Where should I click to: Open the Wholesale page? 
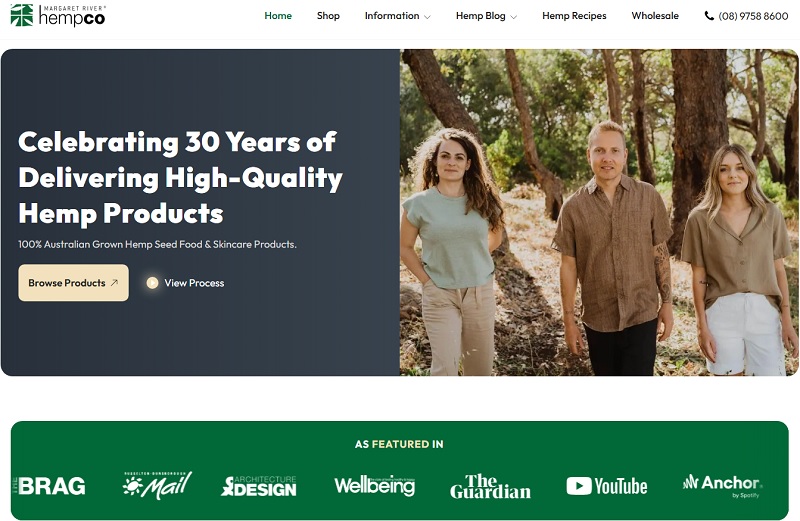coord(655,16)
